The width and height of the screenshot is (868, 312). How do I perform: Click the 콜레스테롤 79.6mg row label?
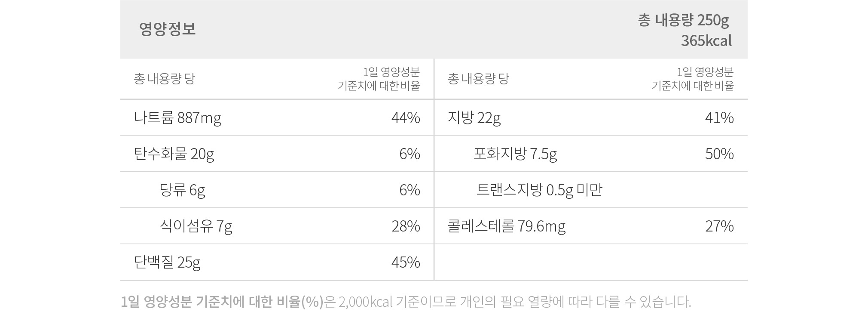[507, 226]
